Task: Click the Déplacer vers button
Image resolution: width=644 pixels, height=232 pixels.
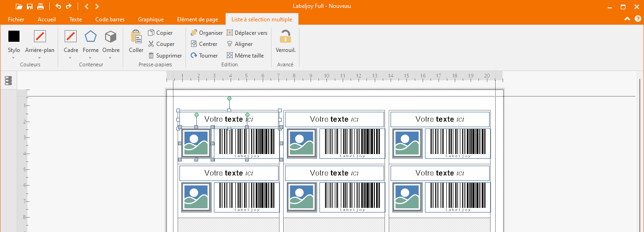Action: point(247,33)
